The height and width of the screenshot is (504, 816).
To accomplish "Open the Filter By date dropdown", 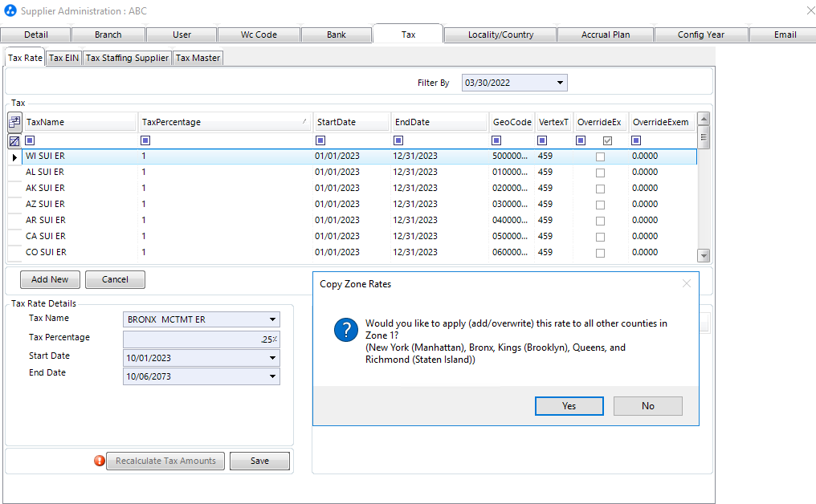I will pos(560,83).
